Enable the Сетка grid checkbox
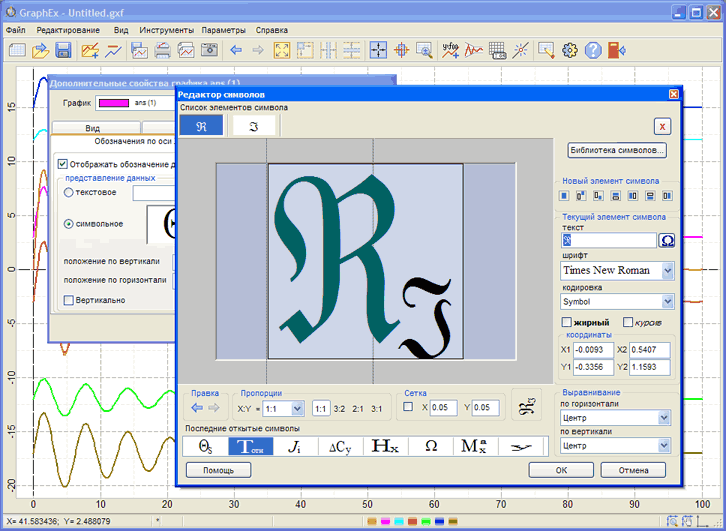The width and height of the screenshot is (726, 531). [408, 407]
